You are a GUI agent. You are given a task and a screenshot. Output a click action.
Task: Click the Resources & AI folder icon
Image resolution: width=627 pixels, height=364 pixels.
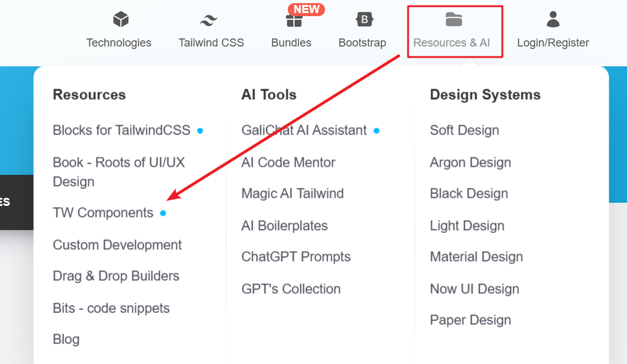[x=454, y=19]
